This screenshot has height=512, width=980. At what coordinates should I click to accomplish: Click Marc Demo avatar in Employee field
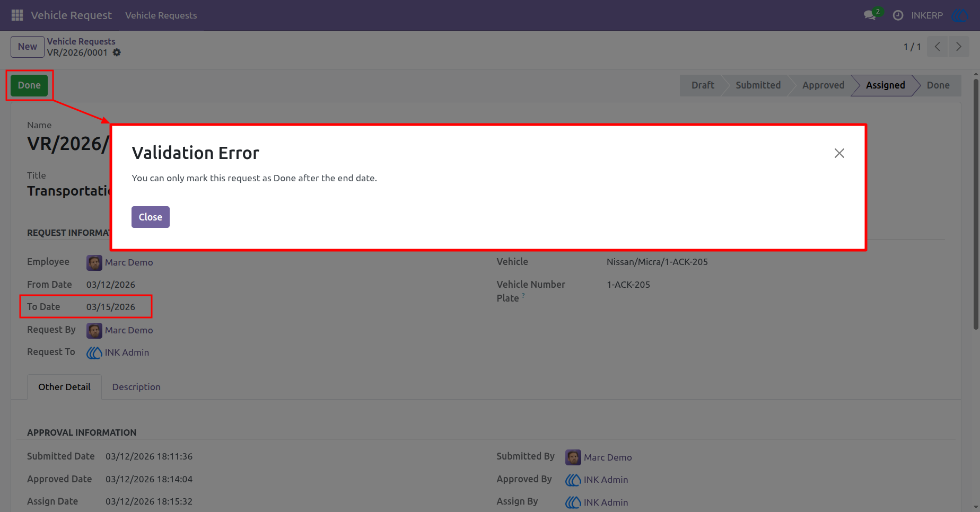point(94,262)
